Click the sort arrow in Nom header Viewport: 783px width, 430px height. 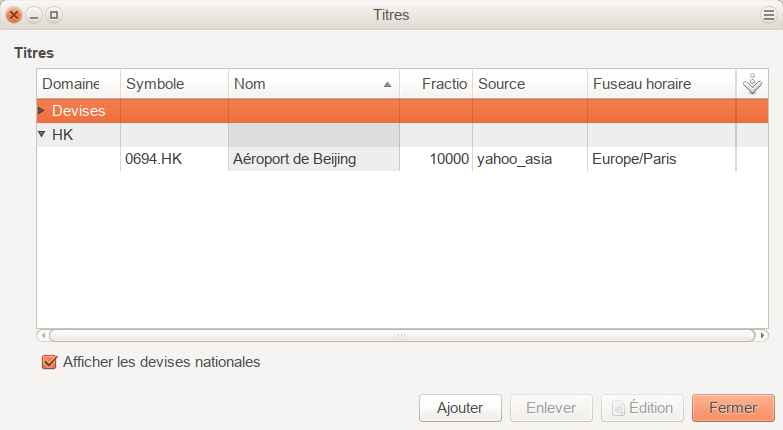pyautogui.click(x=387, y=85)
